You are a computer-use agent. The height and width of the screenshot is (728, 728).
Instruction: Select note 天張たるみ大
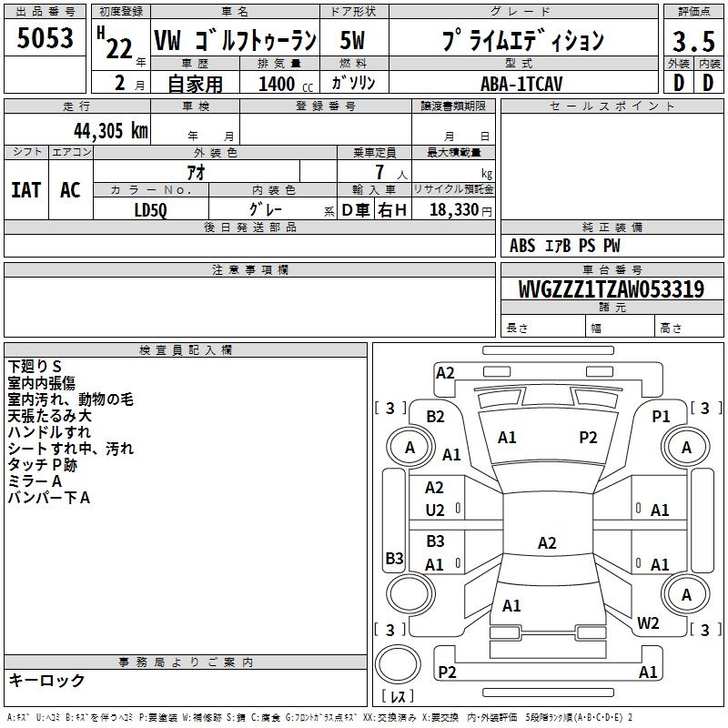click(x=50, y=416)
